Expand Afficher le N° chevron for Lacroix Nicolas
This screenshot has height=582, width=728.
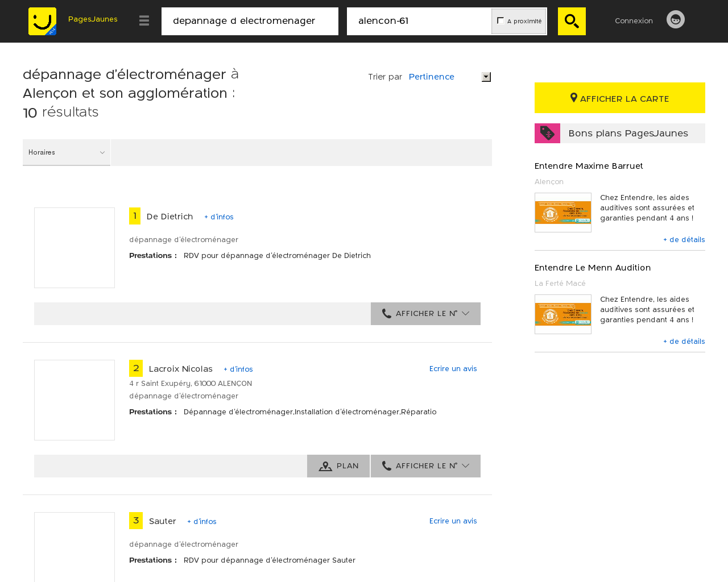[x=466, y=465]
